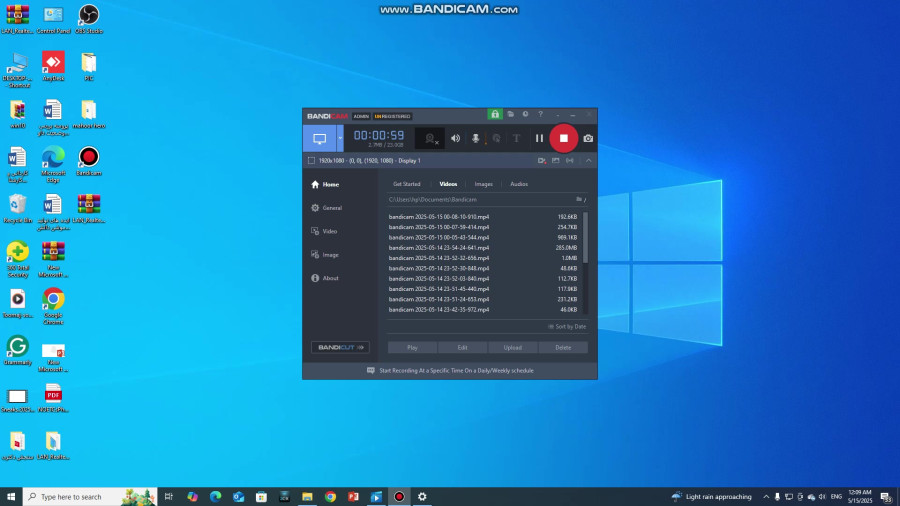900x506 pixels.
Task: Open the output folder icon in title bar
Action: [510, 114]
